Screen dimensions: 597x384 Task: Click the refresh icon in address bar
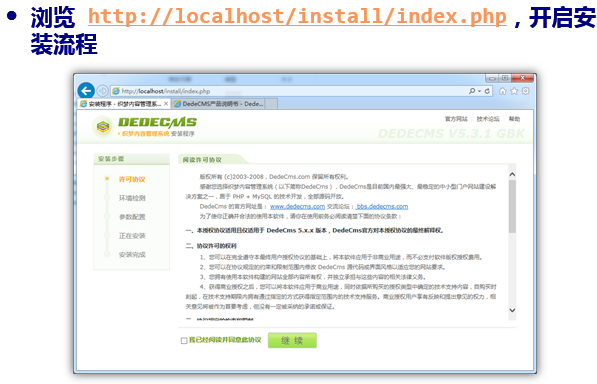point(487,91)
